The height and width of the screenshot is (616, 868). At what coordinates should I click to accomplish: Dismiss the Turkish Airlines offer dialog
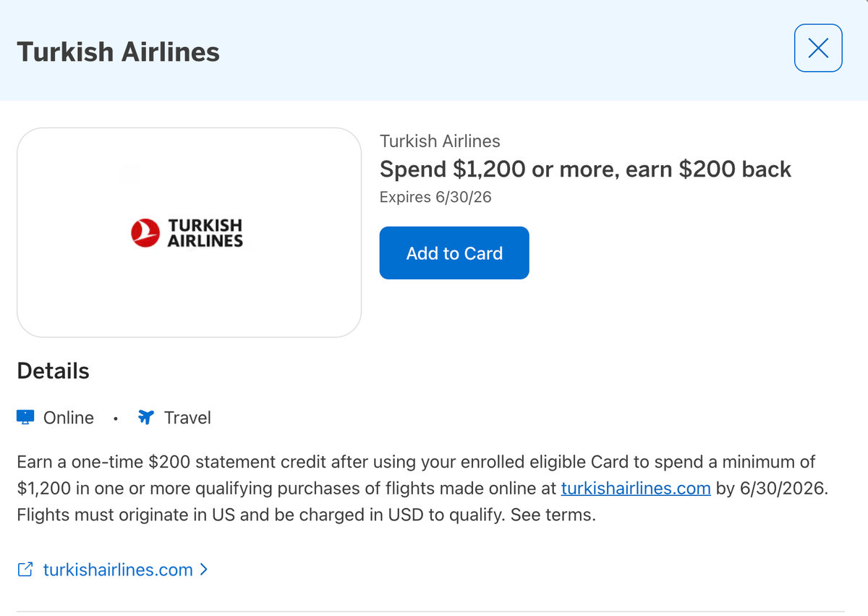818,48
